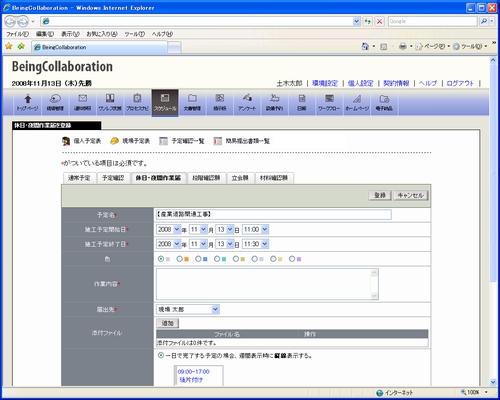Open the end date year dropdown
Screen dimensions: 500x400
point(169,244)
